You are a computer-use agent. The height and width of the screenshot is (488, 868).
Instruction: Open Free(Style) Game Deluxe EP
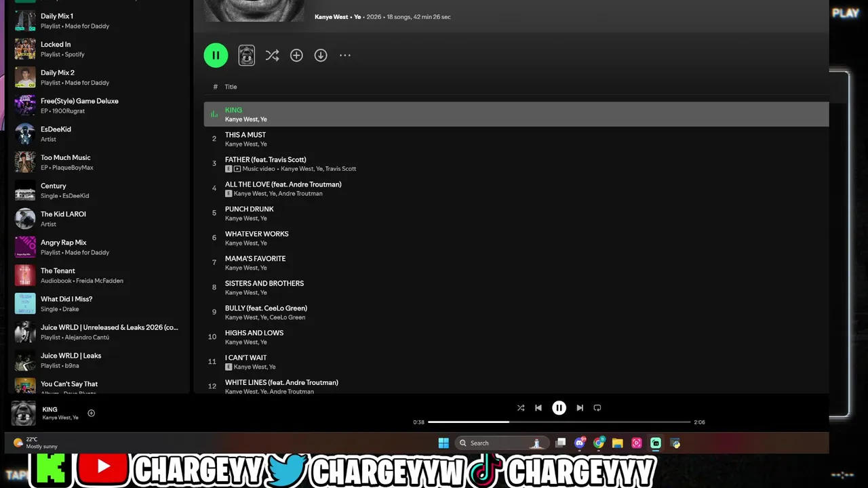[x=98, y=105]
